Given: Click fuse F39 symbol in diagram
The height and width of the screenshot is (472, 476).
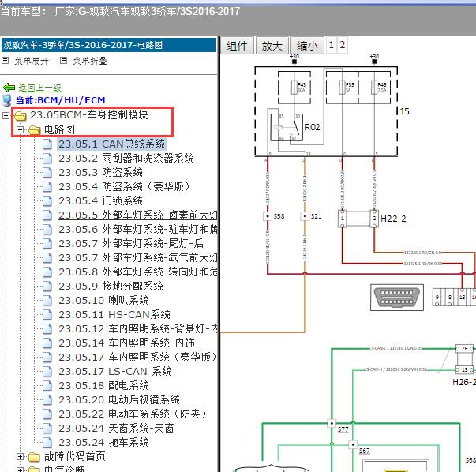Looking at the screenshot, I should coord(342,88).
